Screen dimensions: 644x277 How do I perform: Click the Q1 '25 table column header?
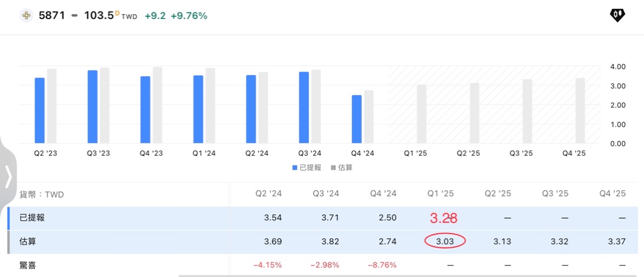pyautogui.click(x=441, y=193)
